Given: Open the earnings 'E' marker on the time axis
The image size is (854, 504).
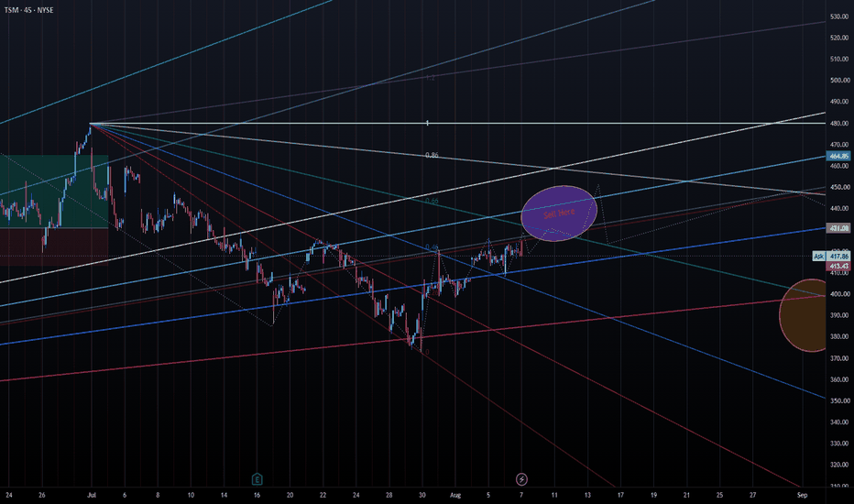Looking at the screenshot, I should coord(257,479).
